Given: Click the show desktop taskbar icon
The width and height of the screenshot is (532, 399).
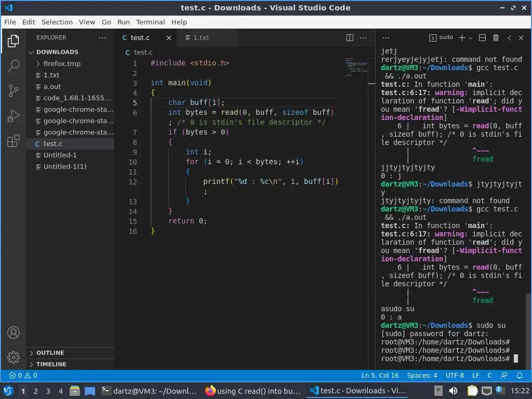Looking at the screenshot, I should click(x=89, y=391).
